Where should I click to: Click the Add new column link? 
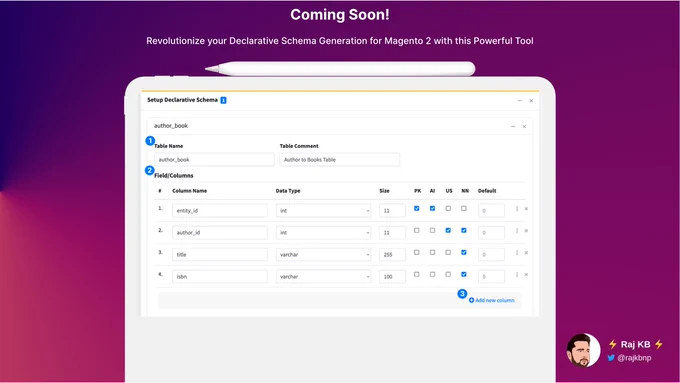tap(492, 300)
